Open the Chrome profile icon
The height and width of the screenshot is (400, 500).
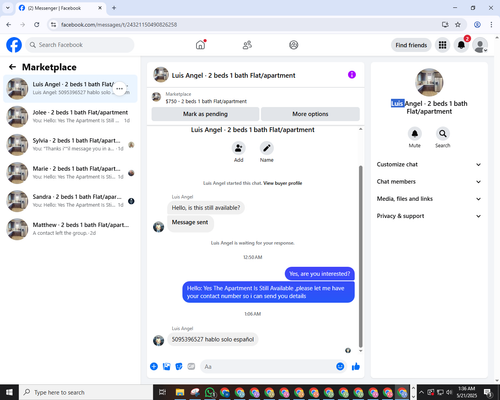tap(477, 24)
